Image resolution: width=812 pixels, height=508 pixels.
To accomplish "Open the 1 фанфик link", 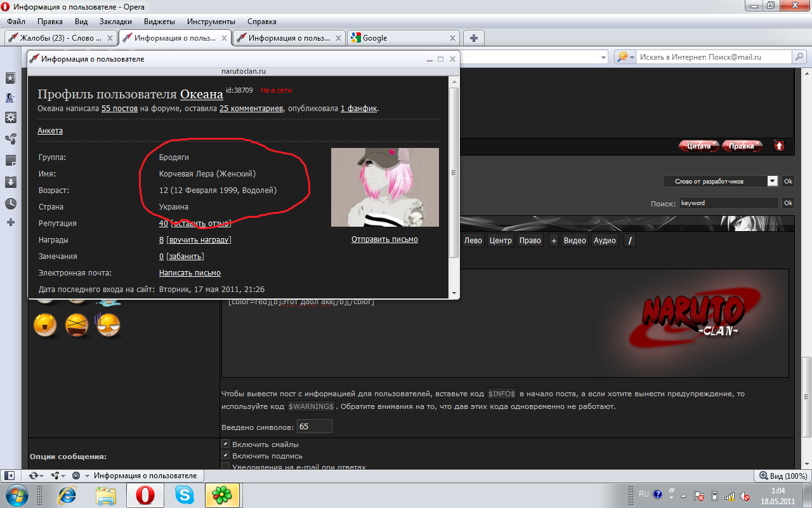I will tap(359, 109).
